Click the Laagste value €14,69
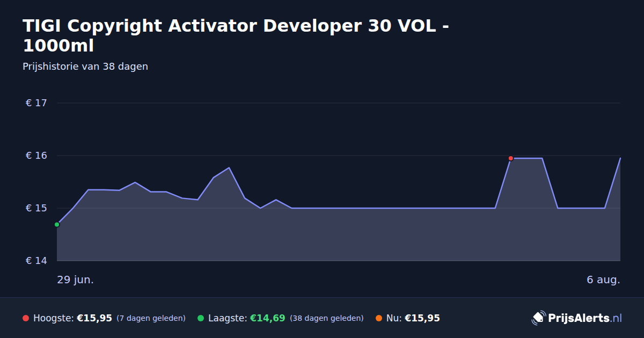Viewport: 644px width, 338px height. [267, 318]
